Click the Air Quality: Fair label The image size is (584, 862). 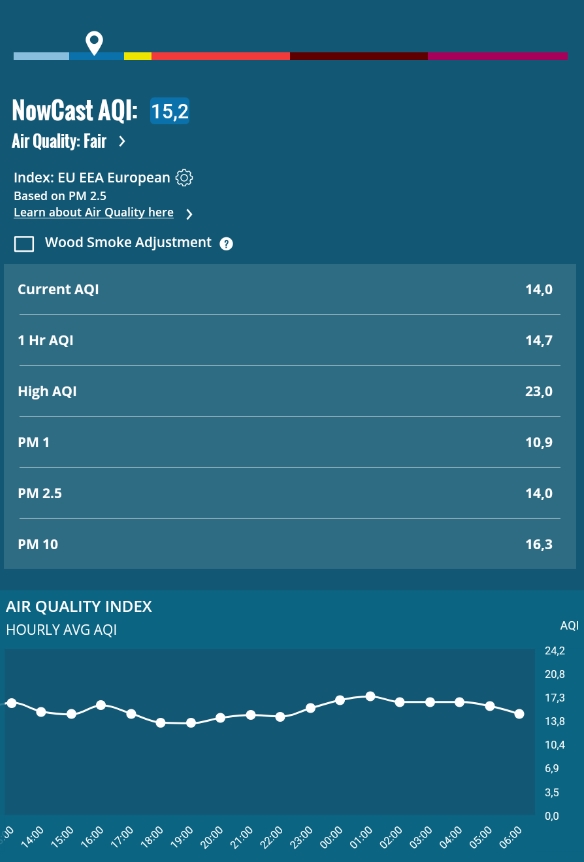click(59, 141)
